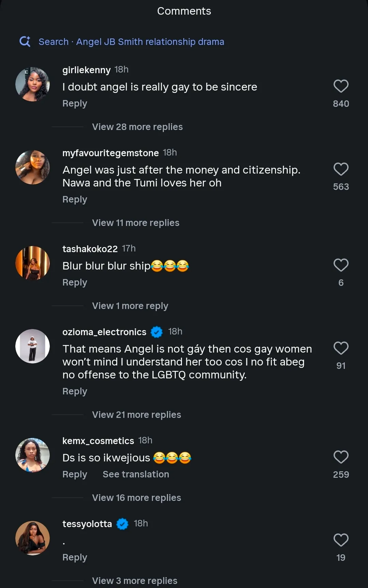This screenshot has width=368, height=588.
Task: Like girliekenny's comment with the heart
Action: pyautogui.click(x=341, y=86)
